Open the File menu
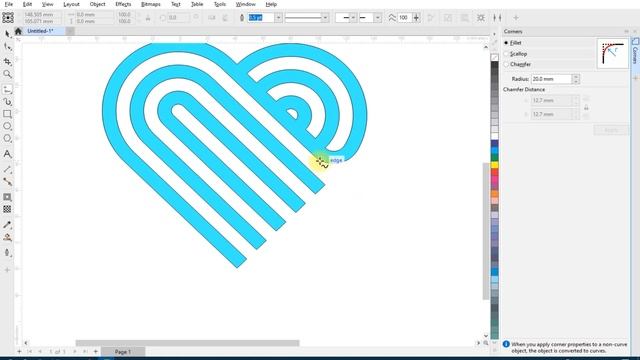The image size is (640, 360). click(x=9, y=4)
